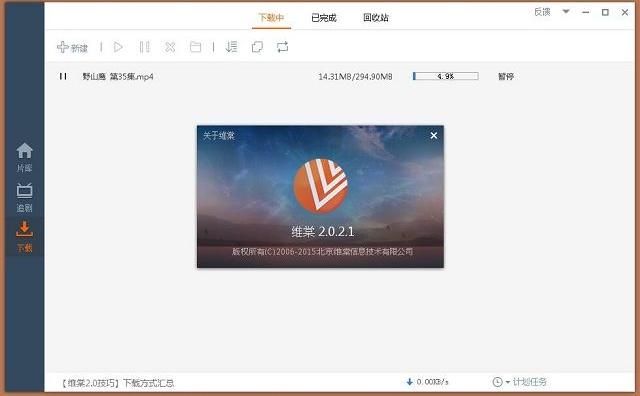Click the paused state icon beside 野山鹰 task
Image resolution: width=640 pixels, height=396 pixels.
click(x=63, y=76)
